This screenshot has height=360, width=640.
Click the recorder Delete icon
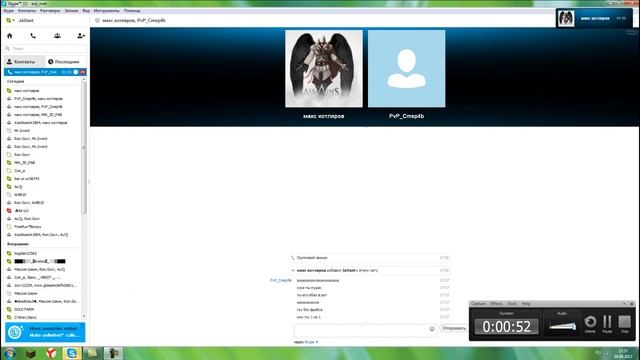[x=590, y=322]
